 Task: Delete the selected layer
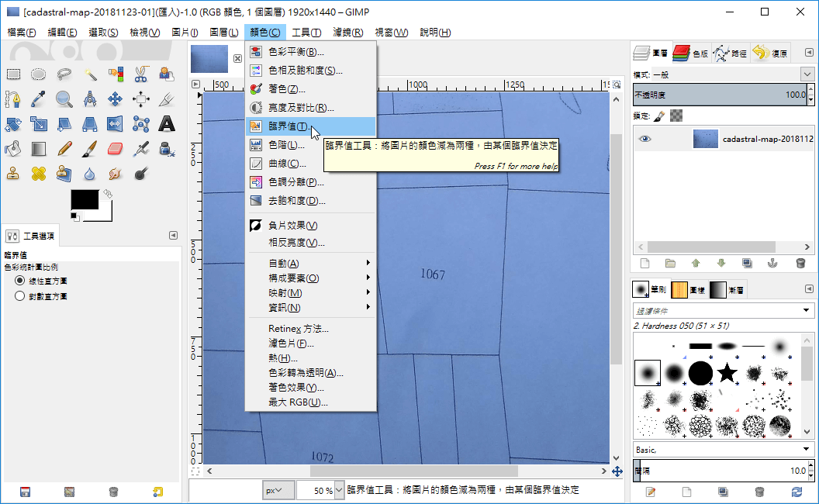801,263
